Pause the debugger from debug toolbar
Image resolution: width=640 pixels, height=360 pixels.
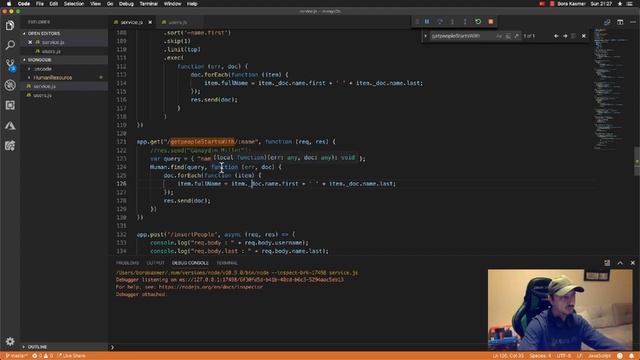pyautogui.click(x=427, y=22)
